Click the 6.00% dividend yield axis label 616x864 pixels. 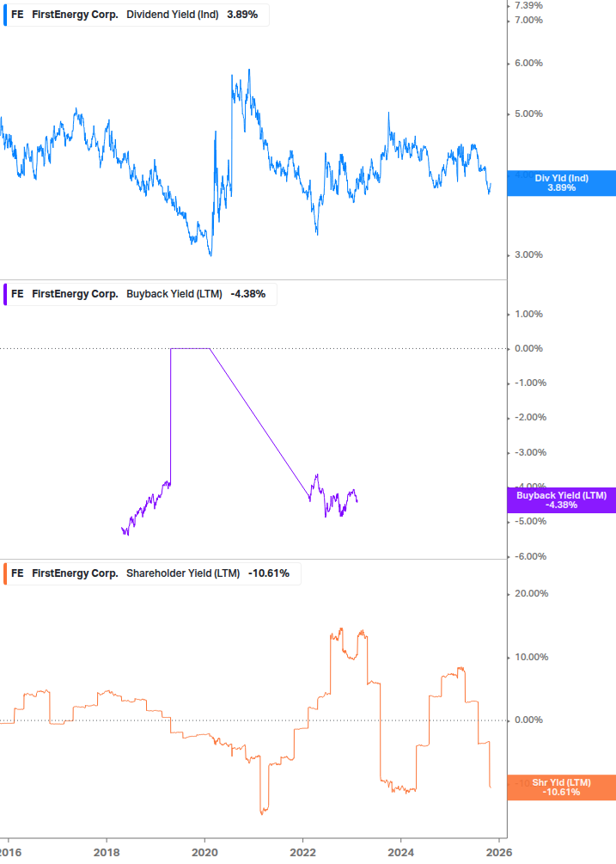[x=528, y=64]
